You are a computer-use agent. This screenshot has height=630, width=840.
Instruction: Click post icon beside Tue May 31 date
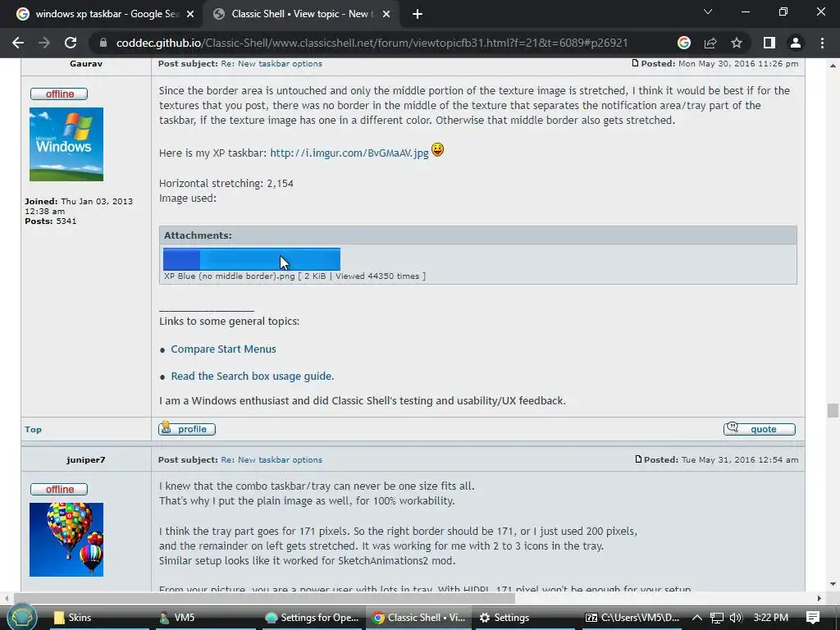tap(638, 459)
